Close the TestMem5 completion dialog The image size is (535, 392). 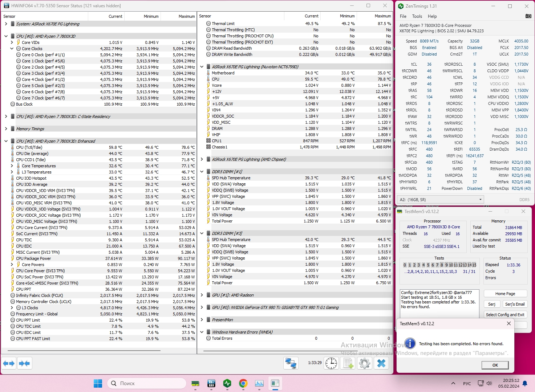click(508, 323)
